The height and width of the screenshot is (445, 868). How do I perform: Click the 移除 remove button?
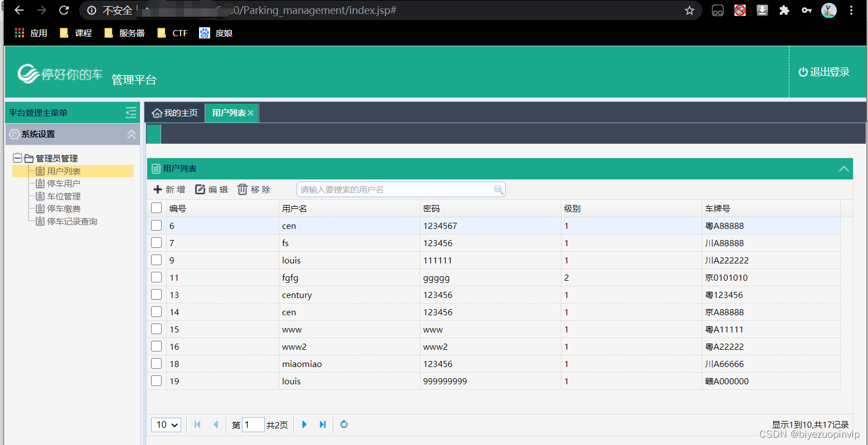(x=254, y=189)
